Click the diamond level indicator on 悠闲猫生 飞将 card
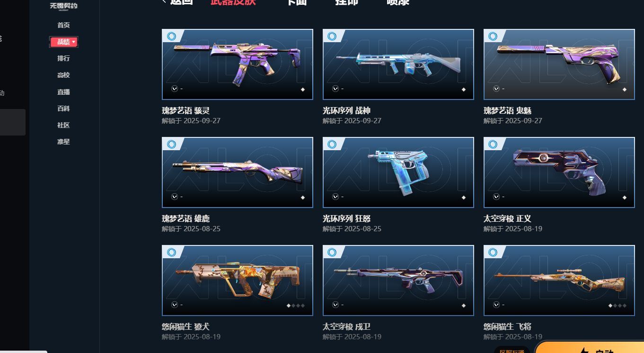 [618, 305]
